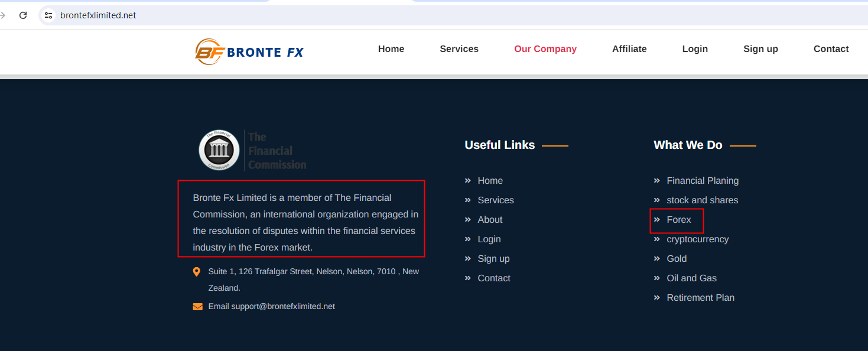868x351 pixels.
Task: Follow the Services link under Useful Links
Action: pos(496,200)
